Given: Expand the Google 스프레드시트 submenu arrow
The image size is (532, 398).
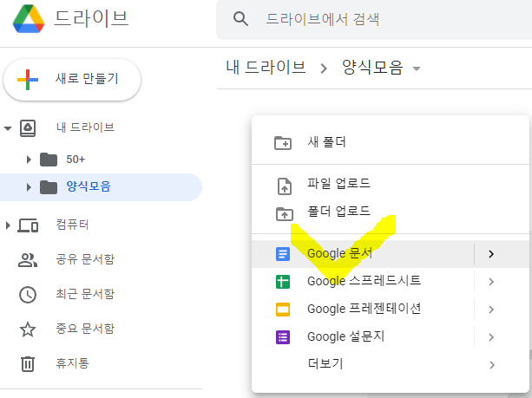Looking at the screenshot, I should (x=491, y=282).
